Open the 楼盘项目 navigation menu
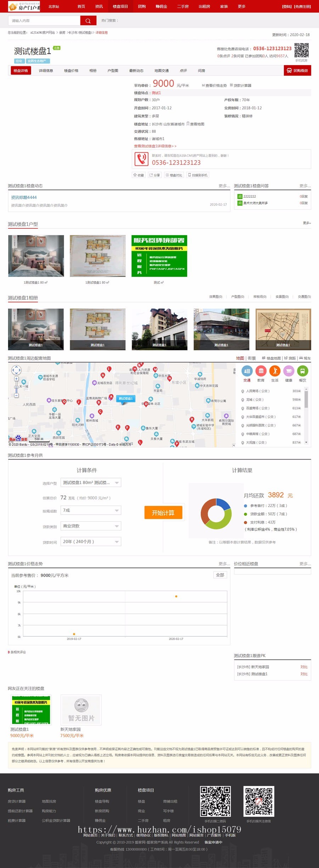The height and width of the screenshot is (868, 319). [120, 6]
